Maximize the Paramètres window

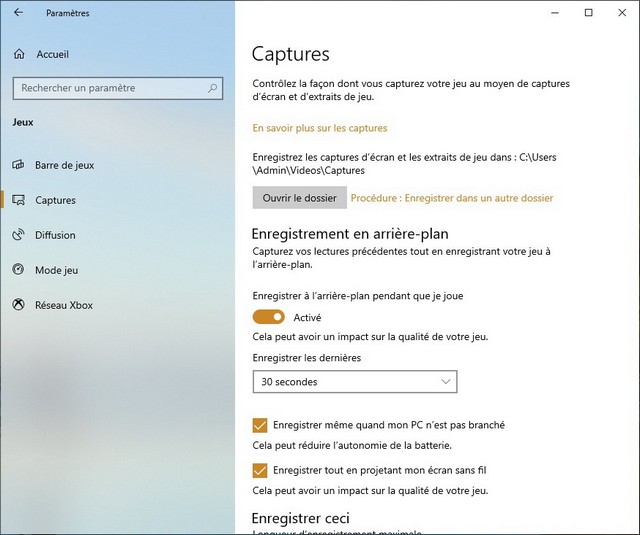click(x=588, y=13)
